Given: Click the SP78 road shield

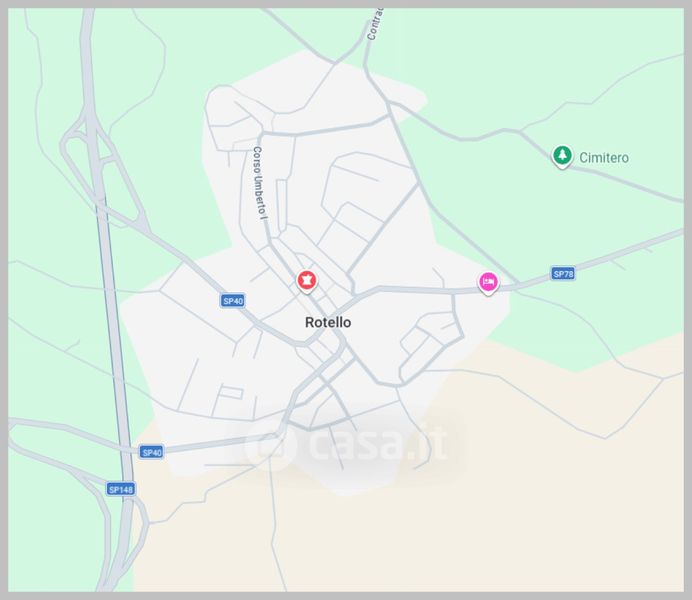Looking at the screenshot, I should tap(563, 274).
